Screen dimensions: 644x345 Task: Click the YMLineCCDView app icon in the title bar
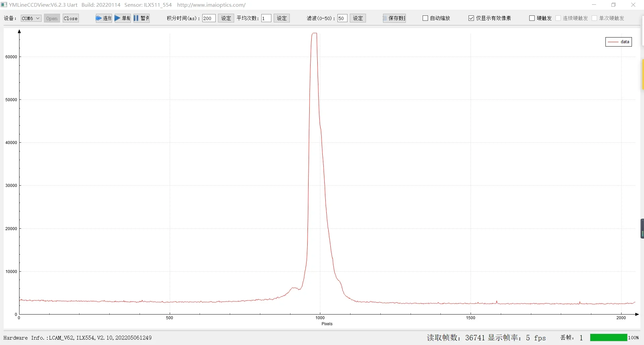point(4,5)
